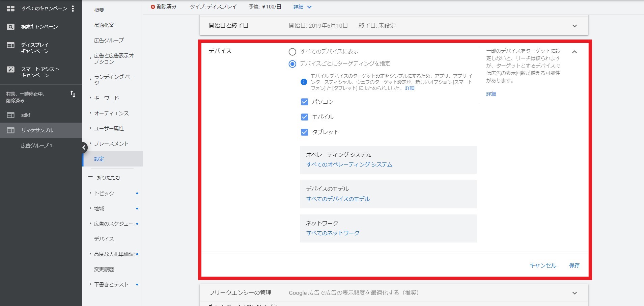Viewport: 644px width, 306px height.
Task: Open 広告のスケジュール page
Action: 114,224
